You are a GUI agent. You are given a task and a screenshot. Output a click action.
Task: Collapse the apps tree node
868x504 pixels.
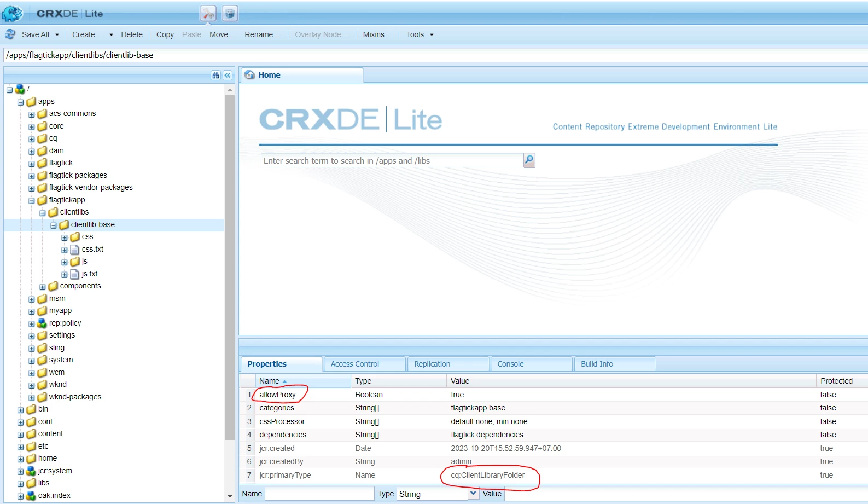[20, 102]
